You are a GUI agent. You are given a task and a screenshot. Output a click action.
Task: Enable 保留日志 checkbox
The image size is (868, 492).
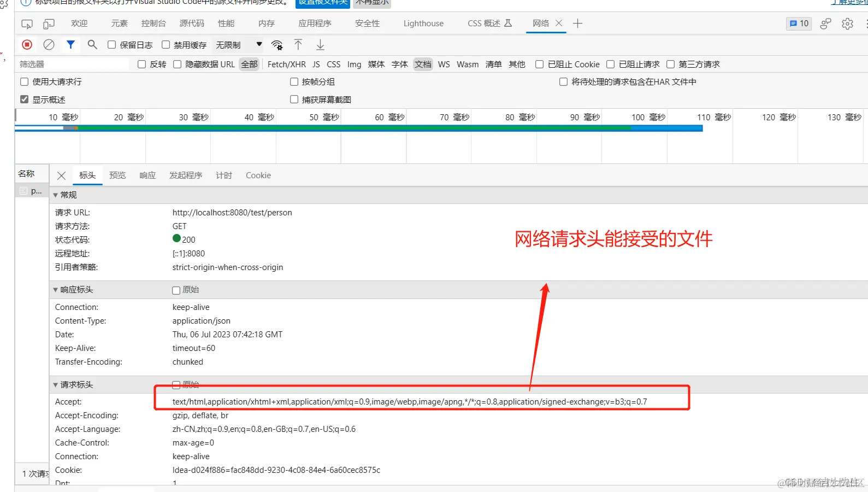(x=111, y=45)
